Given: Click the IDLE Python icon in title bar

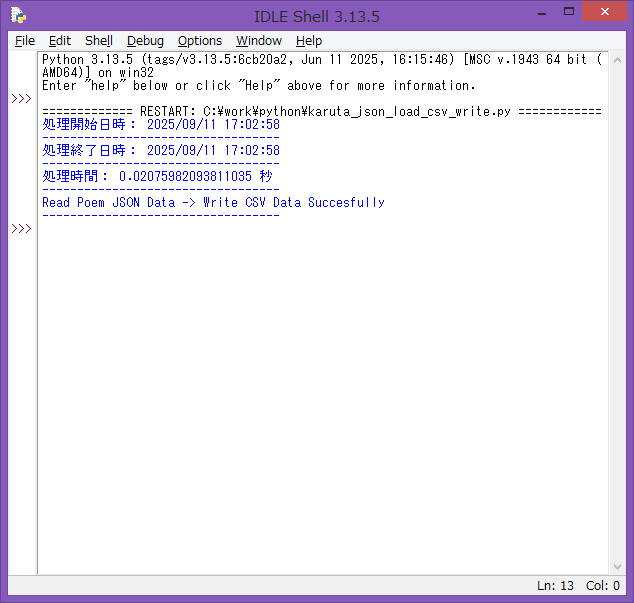Looking at the screenshot, I should (x=18, y=14).
